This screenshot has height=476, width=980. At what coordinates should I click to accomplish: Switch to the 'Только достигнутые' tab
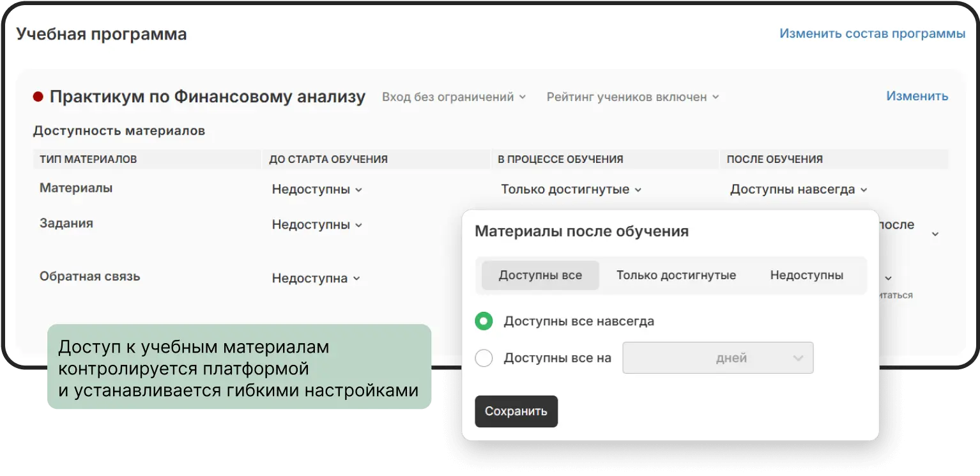click(x=676, y=275)
